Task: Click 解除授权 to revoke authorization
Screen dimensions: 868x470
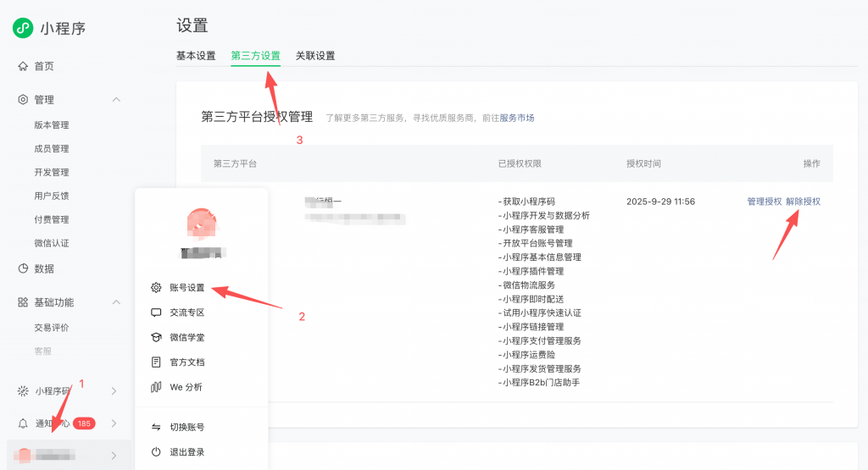Action: coord(803,202)
